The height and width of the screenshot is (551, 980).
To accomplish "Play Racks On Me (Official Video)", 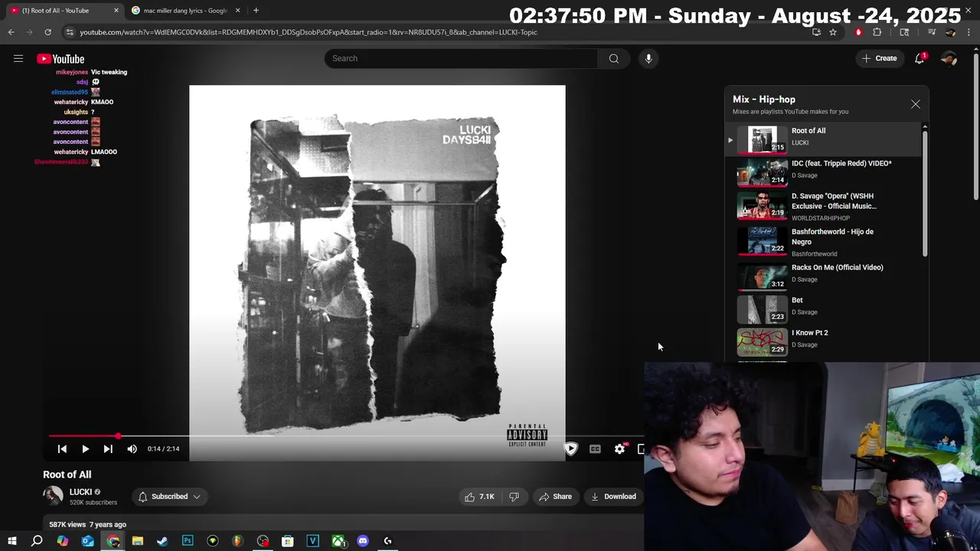I will 824,276.
